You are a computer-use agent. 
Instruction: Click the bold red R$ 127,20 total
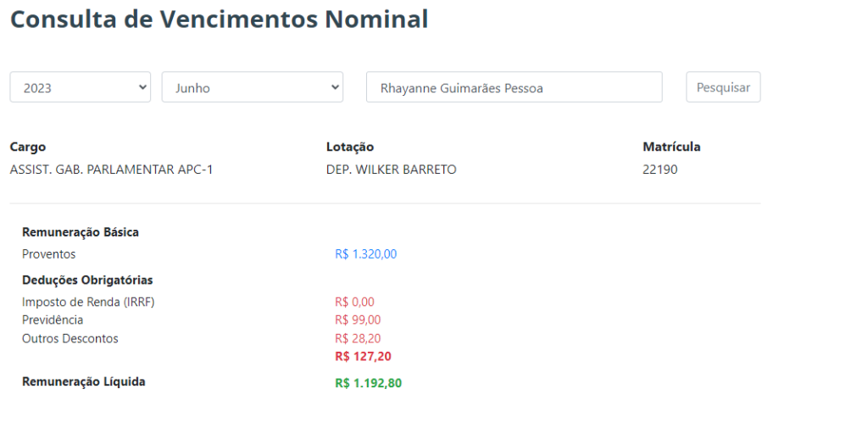click(363, 356)
